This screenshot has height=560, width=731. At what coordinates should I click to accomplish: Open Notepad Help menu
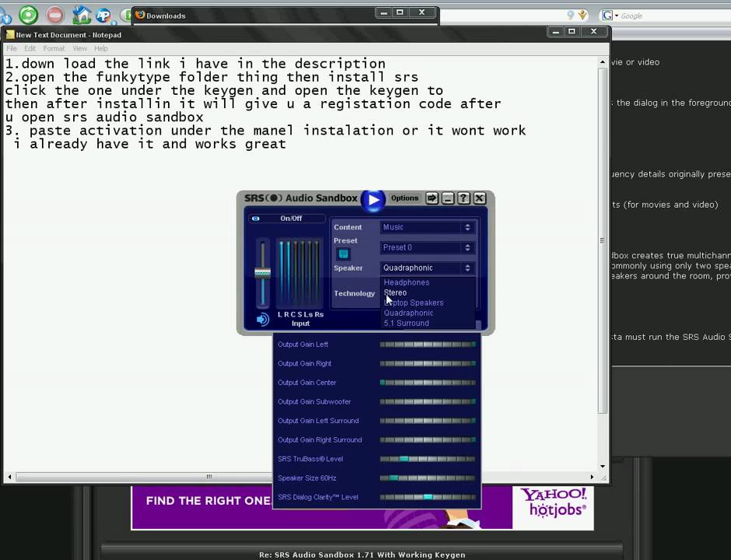100,48
